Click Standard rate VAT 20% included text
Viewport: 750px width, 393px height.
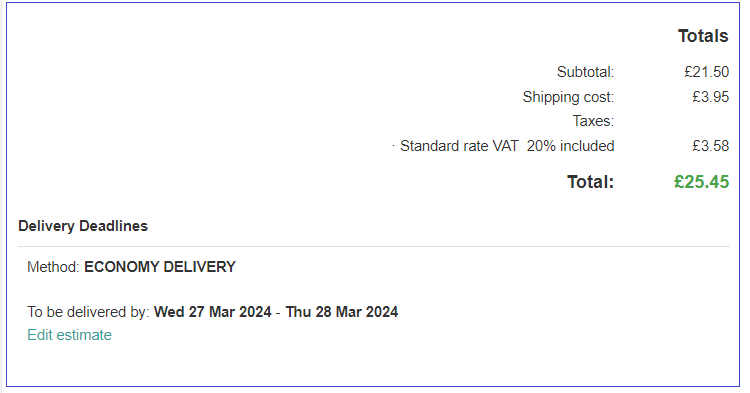tap(507, 146)
